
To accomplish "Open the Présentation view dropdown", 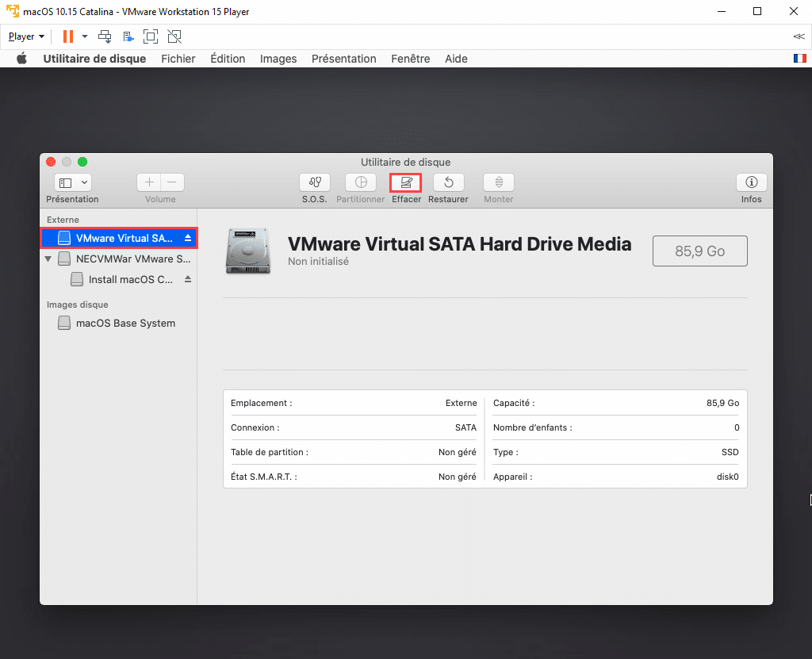I will [72, 182].
